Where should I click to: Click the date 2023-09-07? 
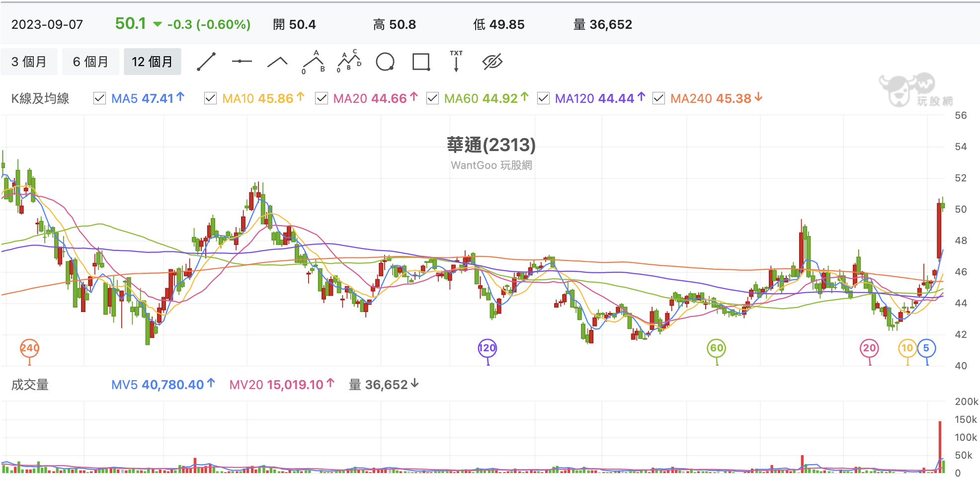click(x=47, y=24)
